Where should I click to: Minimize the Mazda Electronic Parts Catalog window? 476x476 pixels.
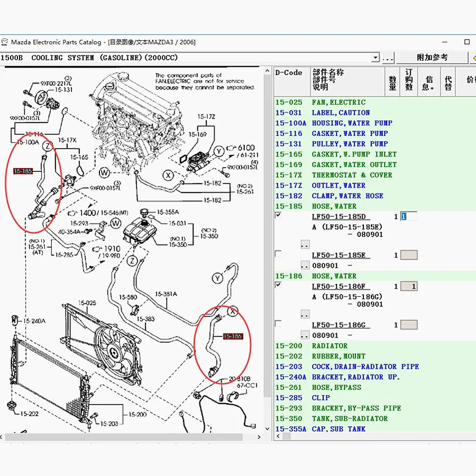point(445,42)
